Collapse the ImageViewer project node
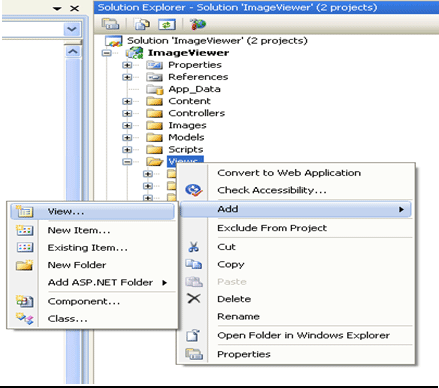 click(x=107, y=53)
